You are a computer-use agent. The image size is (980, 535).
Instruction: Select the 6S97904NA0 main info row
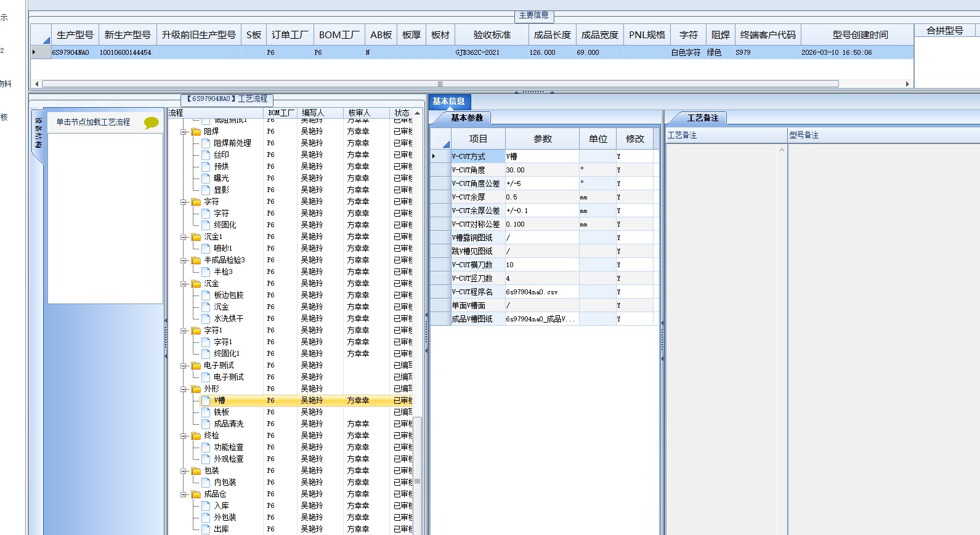(472, 53)
